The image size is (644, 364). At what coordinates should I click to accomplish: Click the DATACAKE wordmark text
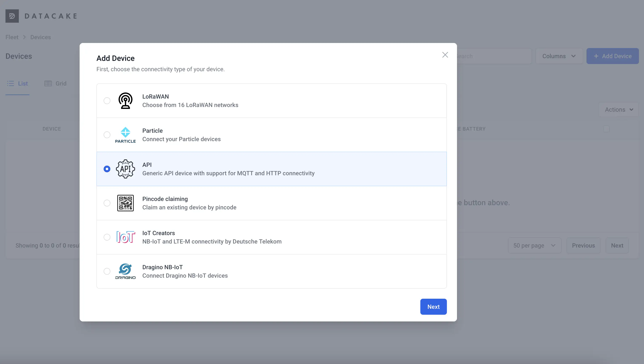(51, 16)
